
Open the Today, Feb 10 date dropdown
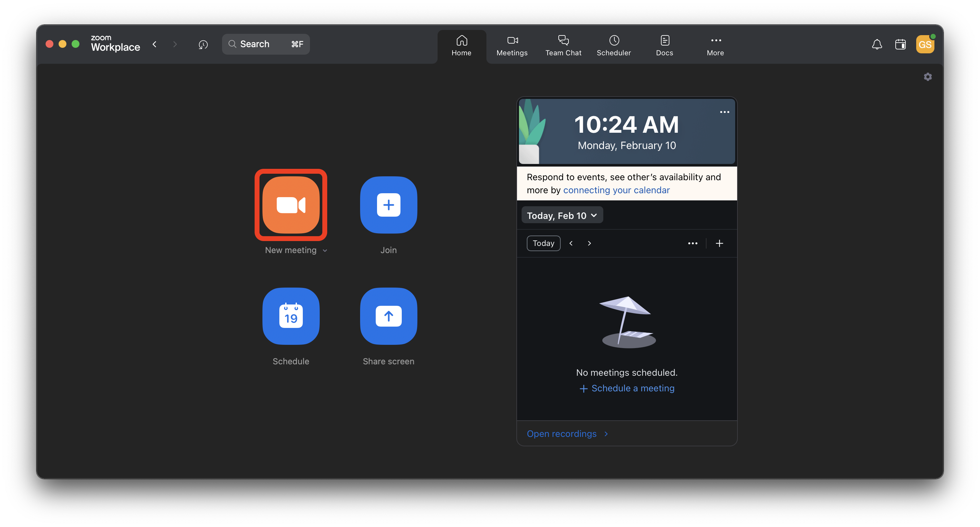562,215
